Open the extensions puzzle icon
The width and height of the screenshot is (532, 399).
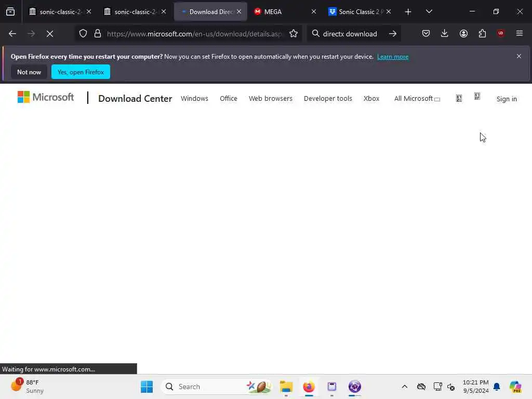coord(482,33)
